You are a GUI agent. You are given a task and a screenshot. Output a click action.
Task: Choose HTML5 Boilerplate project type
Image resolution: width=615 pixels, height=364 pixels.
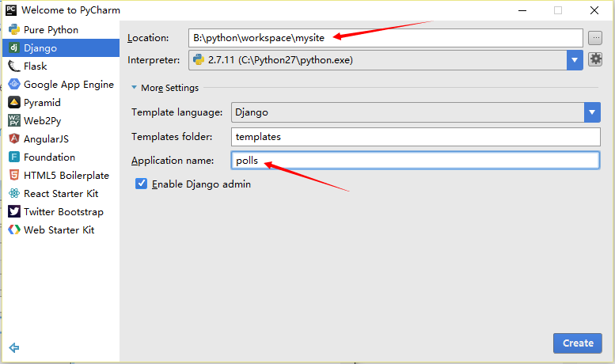click(61, 176)
